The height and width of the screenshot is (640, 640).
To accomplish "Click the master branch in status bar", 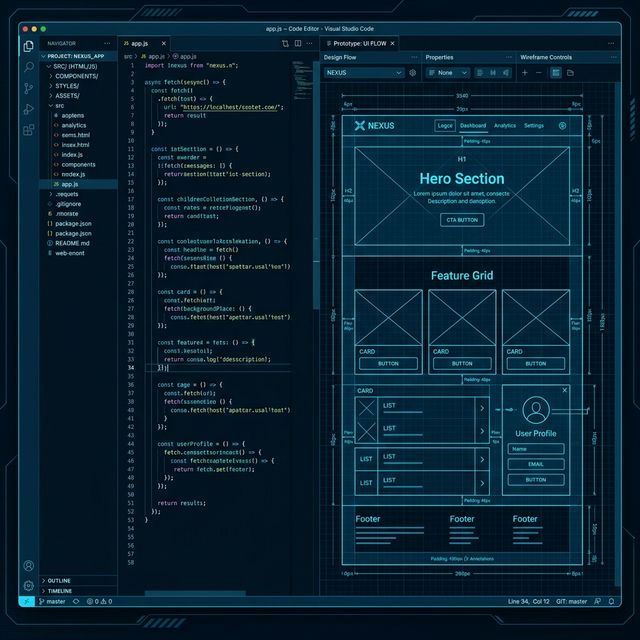I will 52,601.
